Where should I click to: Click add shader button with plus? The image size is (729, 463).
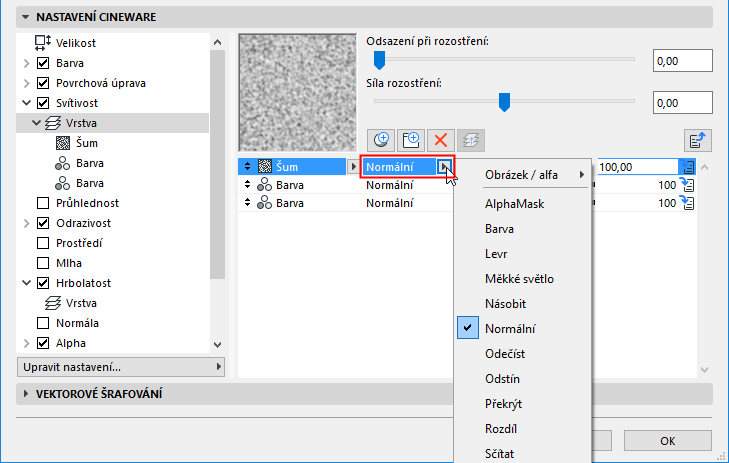(x=381, y=140)
